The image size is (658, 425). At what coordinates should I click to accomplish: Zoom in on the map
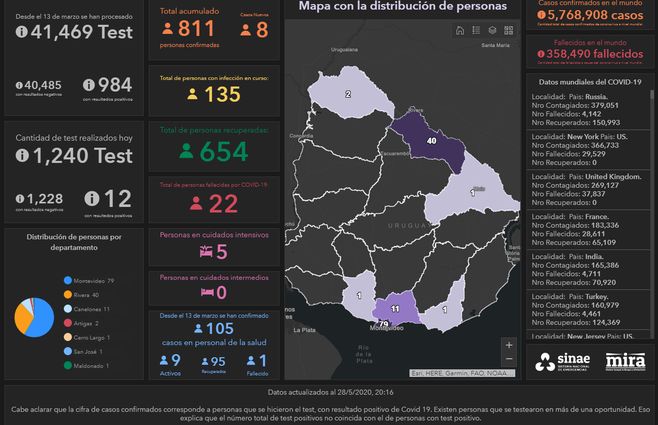[509, 344]
